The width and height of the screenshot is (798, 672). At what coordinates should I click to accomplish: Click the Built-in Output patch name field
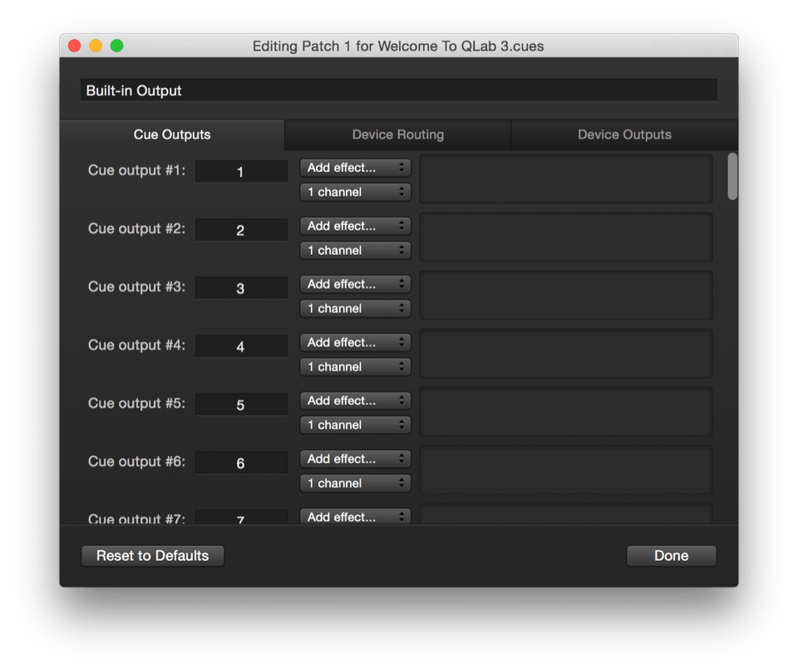[x=398, y=91]
